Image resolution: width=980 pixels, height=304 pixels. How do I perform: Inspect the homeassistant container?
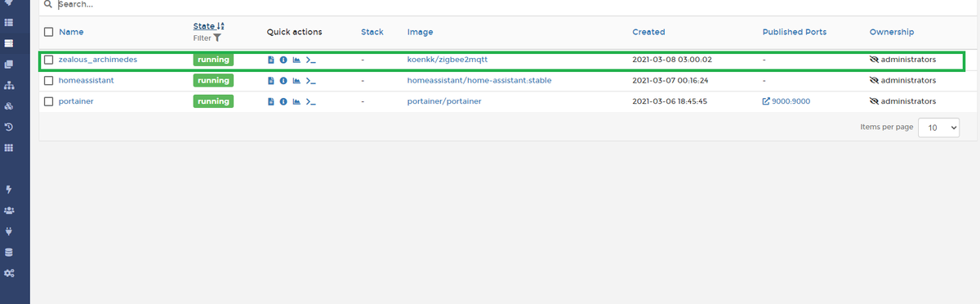(283, 81)
